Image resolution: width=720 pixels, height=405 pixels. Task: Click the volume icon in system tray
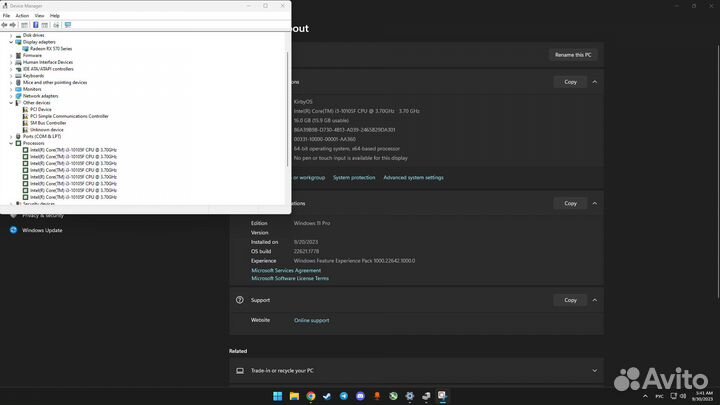pyautogui.click(x=683, y=396)
